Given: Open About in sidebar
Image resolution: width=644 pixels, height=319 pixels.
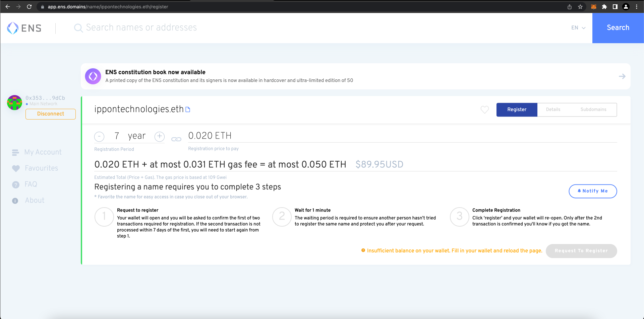Looking at the screenshot, I should point(35,200).
